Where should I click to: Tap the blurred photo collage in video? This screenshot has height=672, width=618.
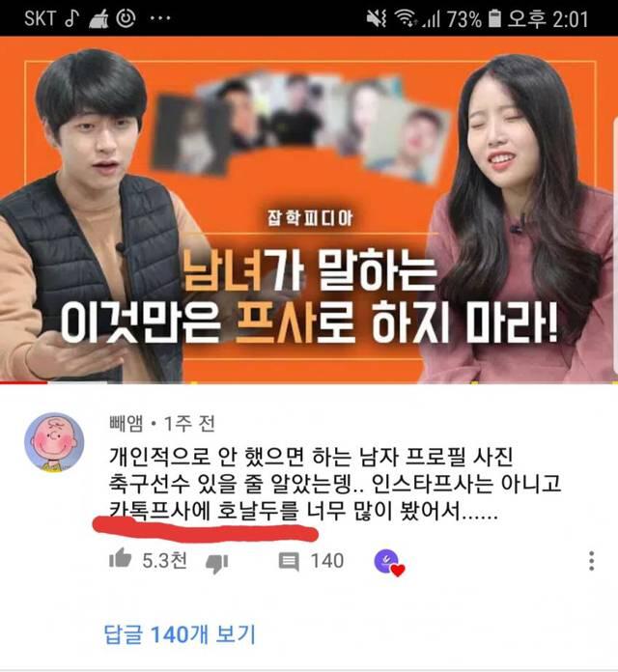pos(300,125)
